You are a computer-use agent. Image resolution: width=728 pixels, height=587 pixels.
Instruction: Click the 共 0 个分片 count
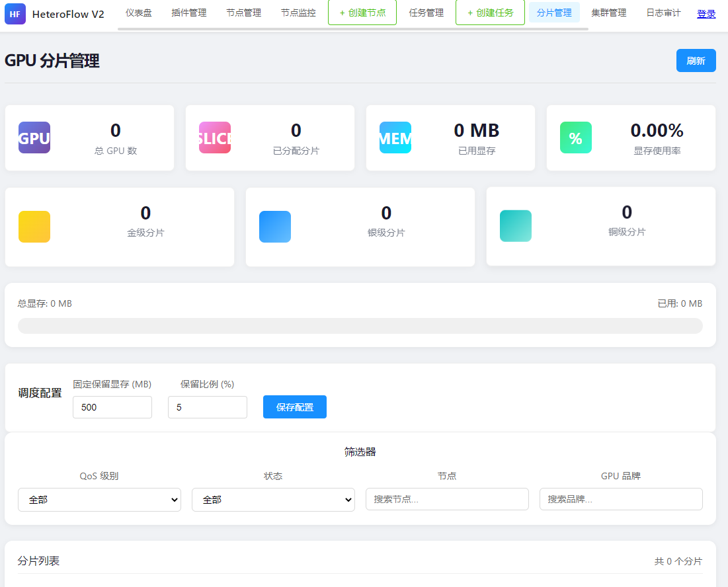[678, 561]
